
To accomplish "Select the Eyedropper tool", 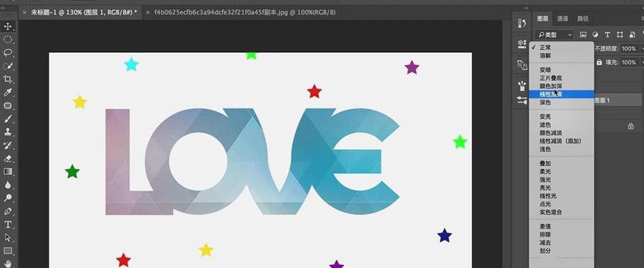I will pos(7,92).
